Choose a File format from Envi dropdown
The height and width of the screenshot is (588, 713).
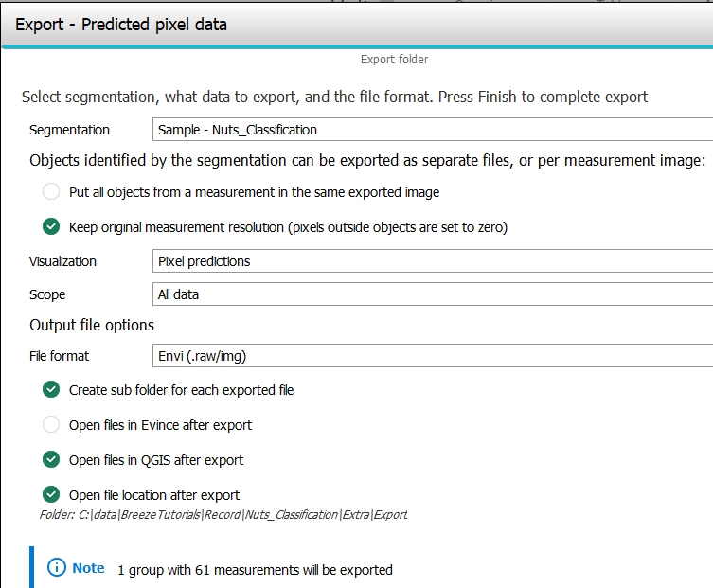pyautogui.click(x=432, y=357)
